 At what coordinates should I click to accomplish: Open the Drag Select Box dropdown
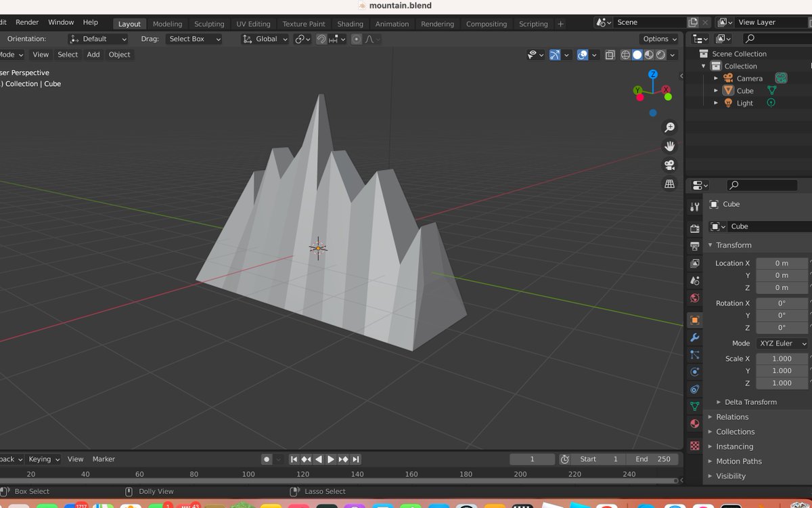[194, 39]
